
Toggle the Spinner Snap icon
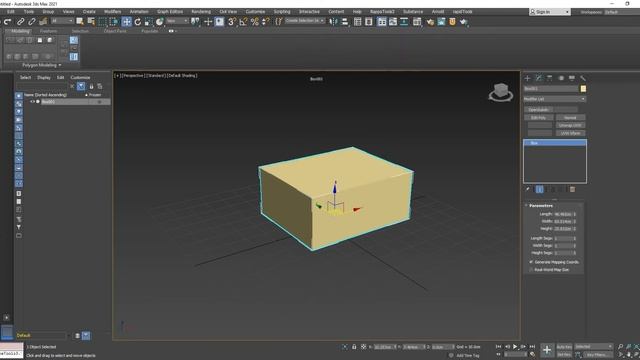click(266, 22)
